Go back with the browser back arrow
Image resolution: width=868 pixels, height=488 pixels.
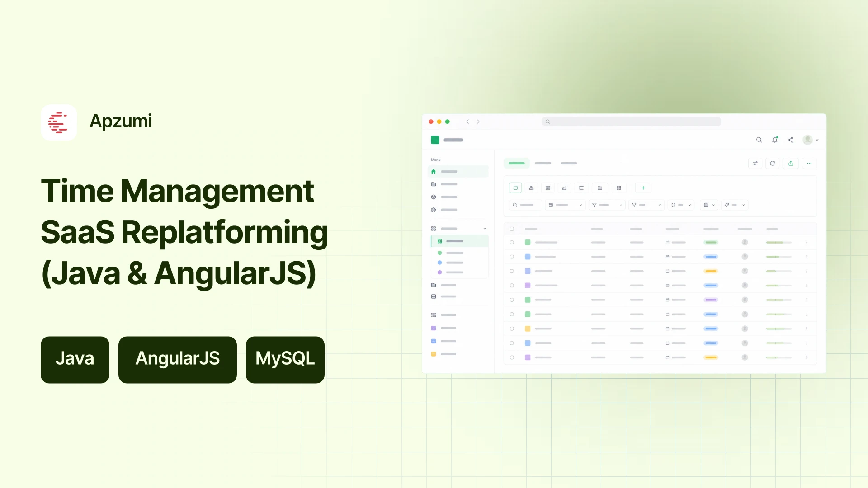coord(467,122)
